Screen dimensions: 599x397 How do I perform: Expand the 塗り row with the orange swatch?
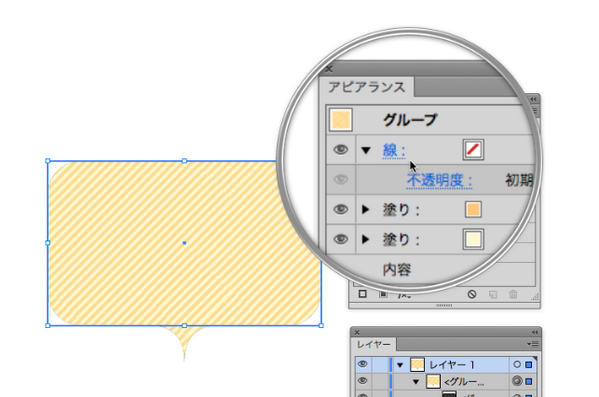(x=366, y=209)
